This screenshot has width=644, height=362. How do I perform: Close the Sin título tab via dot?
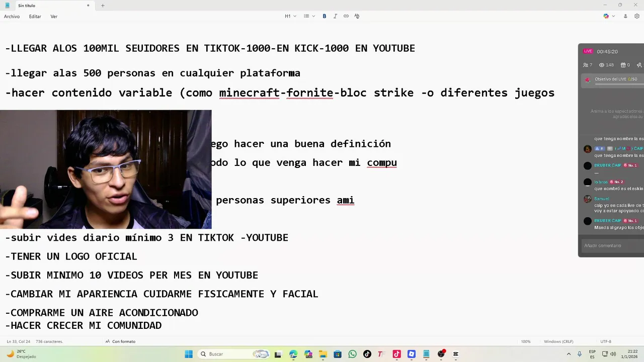tap(88, 6)
